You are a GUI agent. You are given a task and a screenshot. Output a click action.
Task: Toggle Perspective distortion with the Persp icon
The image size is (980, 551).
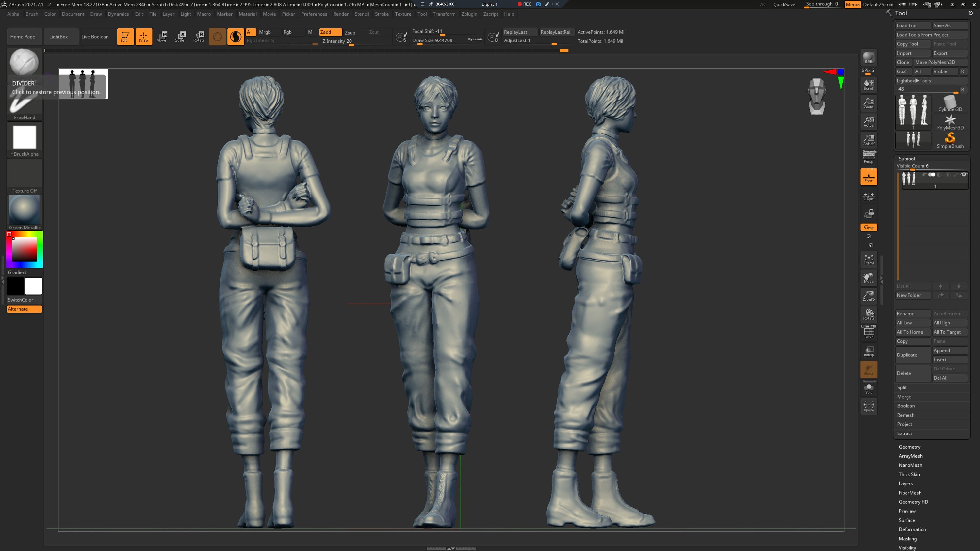coord(869,156)
